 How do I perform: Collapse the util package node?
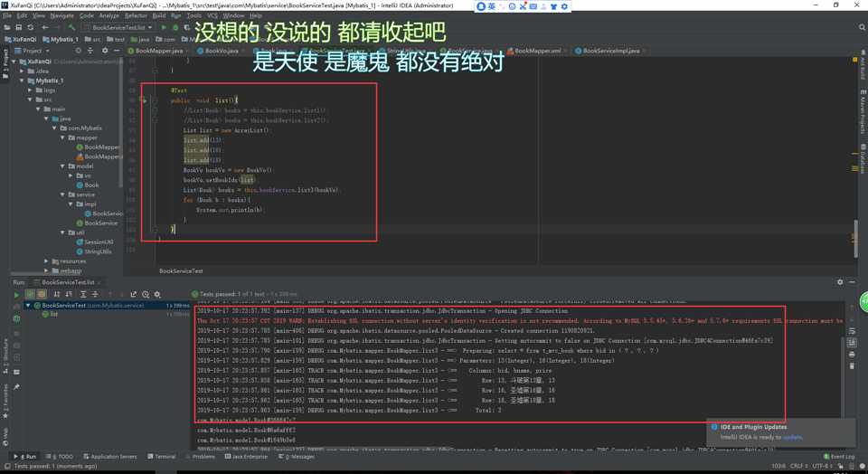coord(62,232)
